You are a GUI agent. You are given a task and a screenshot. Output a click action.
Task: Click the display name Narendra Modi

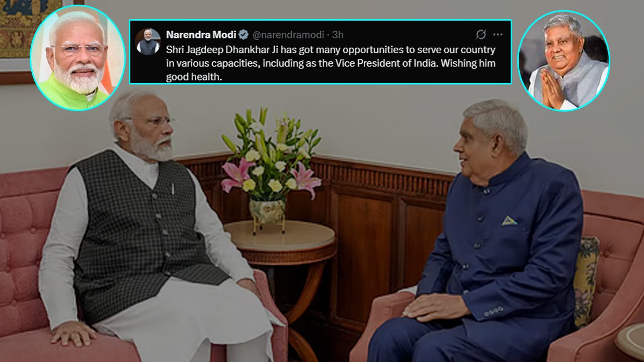tap(201, 35)
